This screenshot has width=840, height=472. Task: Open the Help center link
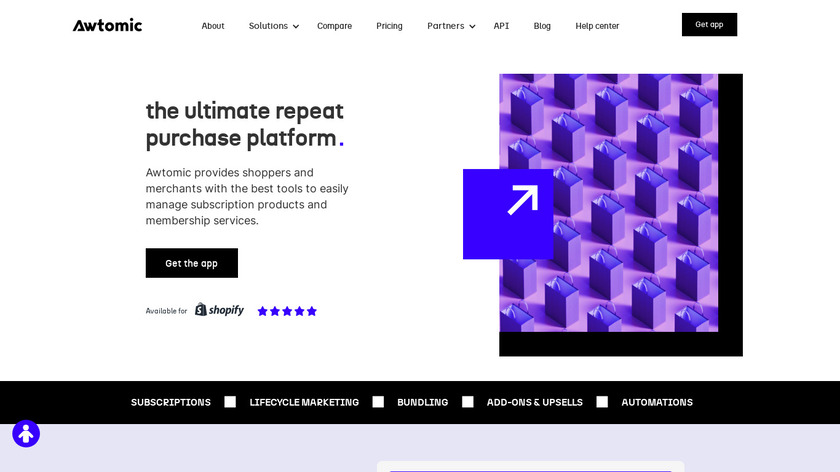click(597, 26)
